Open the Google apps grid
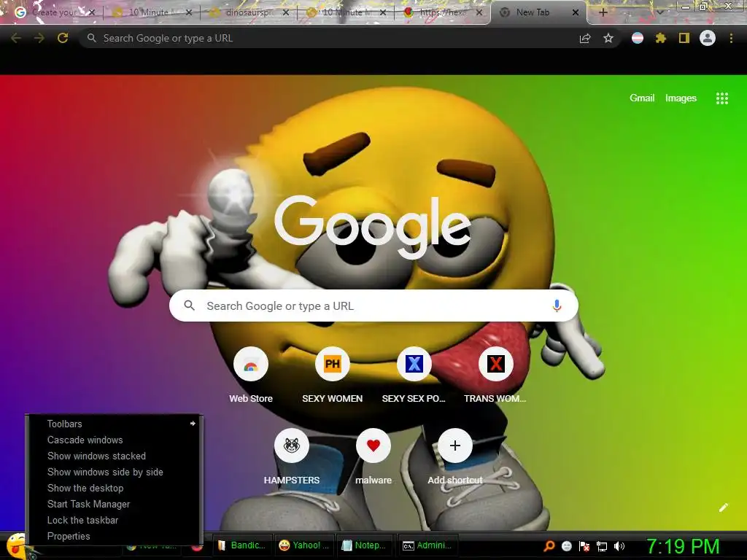Screen dimensions: 747x560 pos(722,98)
